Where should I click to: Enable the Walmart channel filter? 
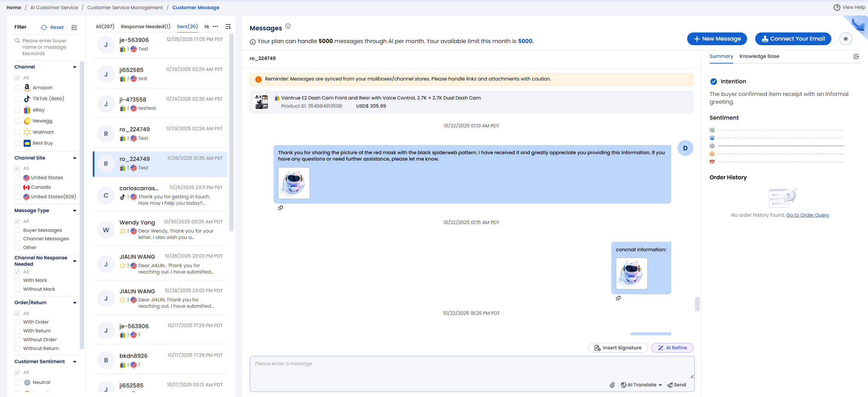click(x=17, y=132)
